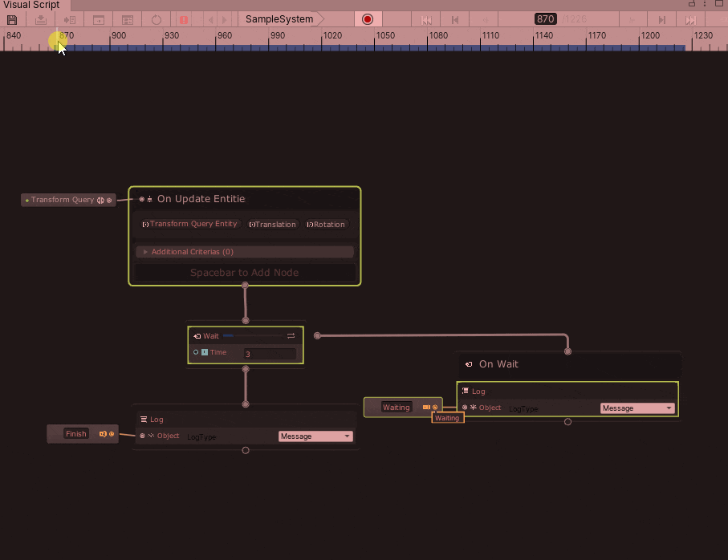Select the SampleSystem breadcrumb
This screenshot has width=728, height=560.
click(279, 19)
